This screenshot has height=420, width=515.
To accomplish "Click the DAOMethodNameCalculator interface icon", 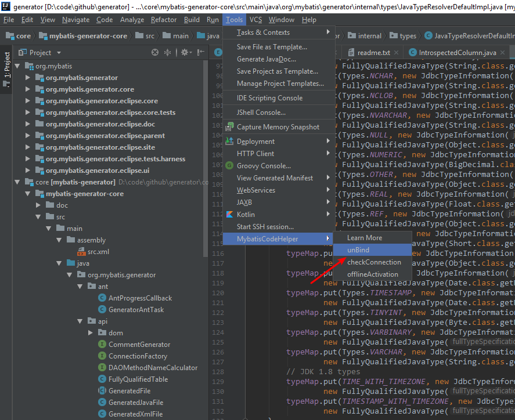I will tap(102, 368).
